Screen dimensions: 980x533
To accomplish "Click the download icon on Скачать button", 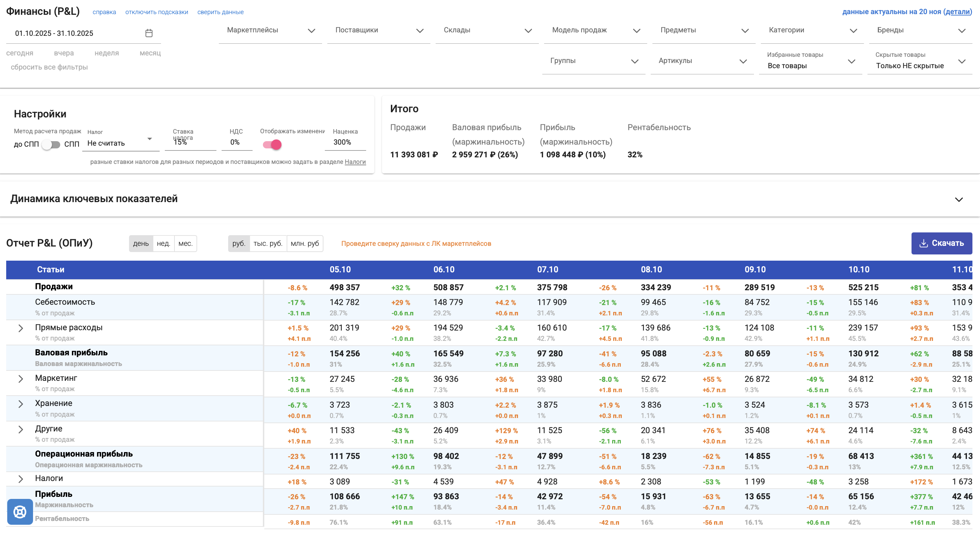I will (924, 243).
